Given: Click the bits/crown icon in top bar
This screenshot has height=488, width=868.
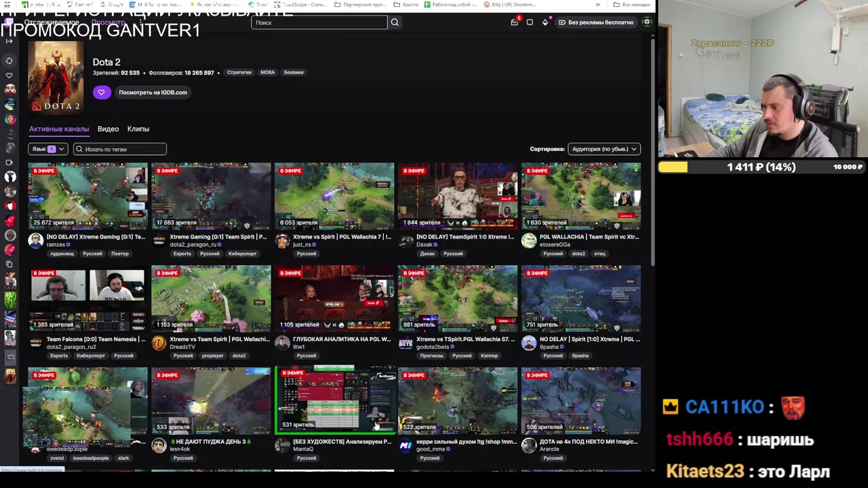Looking at the screenshot, I should tap(545, 22).
